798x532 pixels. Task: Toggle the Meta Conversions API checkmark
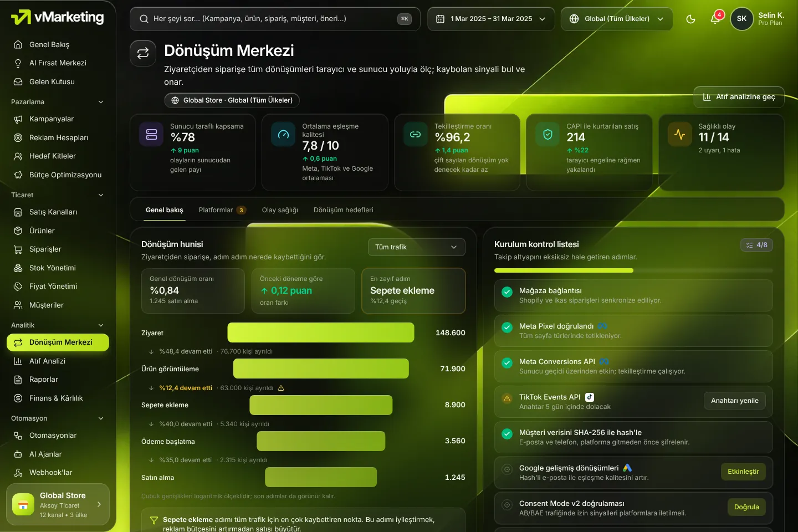click(x=507, y=362)
